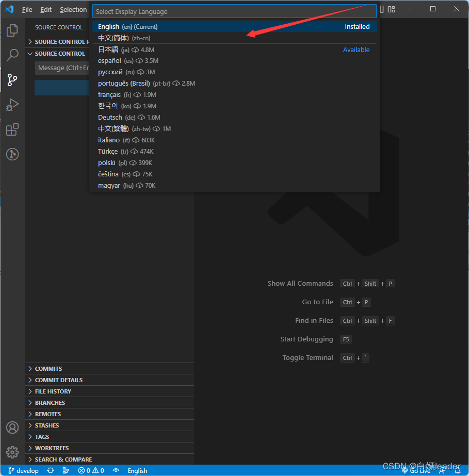The image size is (469, 476).
Task: Open the Explorer view in activity bar
Action: click(12, 30)
